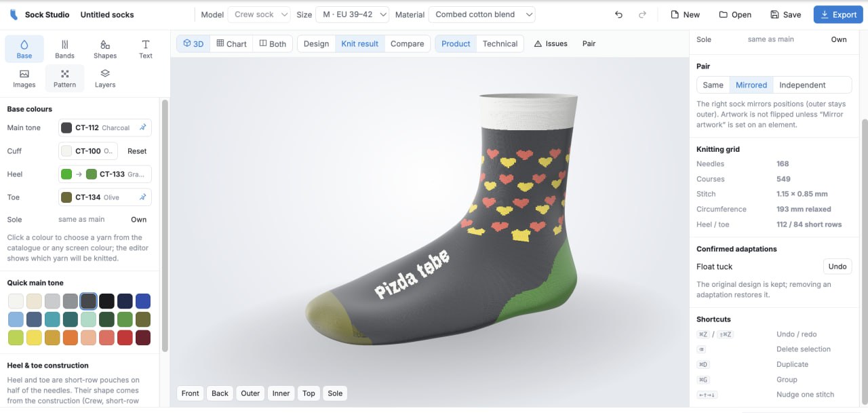Click the Undo arrow in top toolbar

[618, 14]
